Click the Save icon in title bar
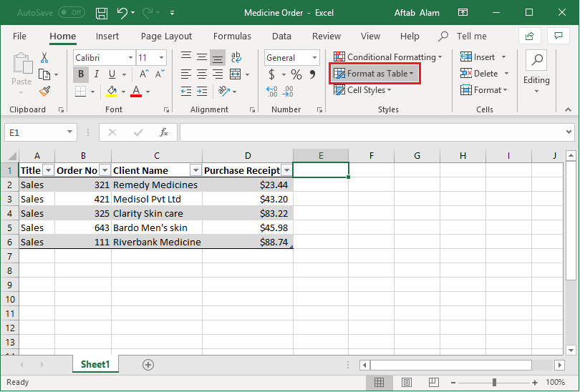This screenshot has height=392, width=580. 102,14
